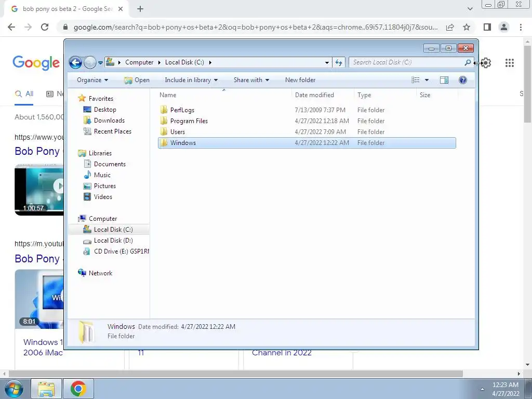Click the Program Files date 4/27/2022 12:18 AM
Screen dimensions: 532x399
pos(322,121)
